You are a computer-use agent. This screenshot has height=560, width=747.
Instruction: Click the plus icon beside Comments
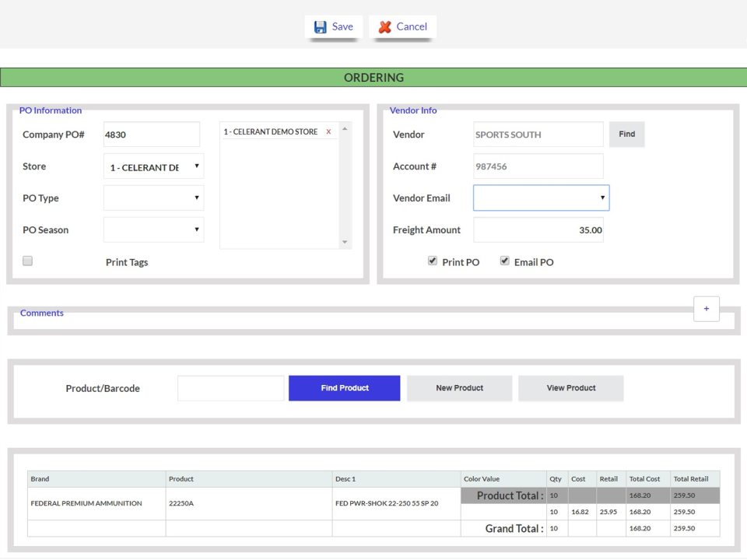706,309
